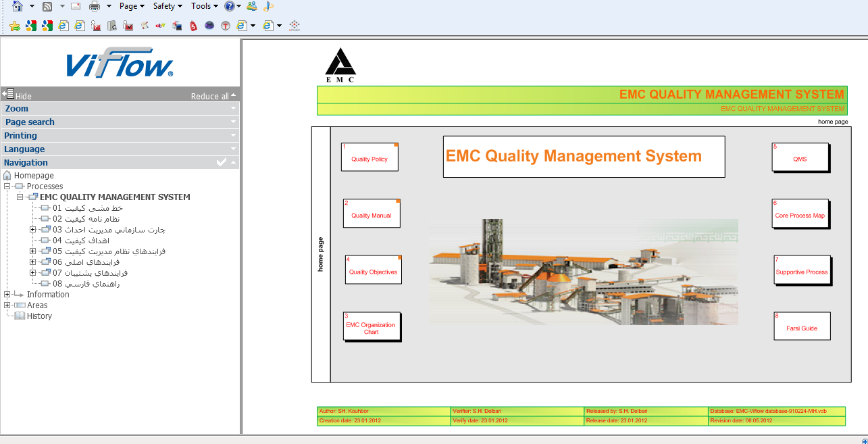Image resolution: width=868 pixels, height=444 pixels.
Task: Open the Home button dropdown arrow
Action: tap(32, 6)
